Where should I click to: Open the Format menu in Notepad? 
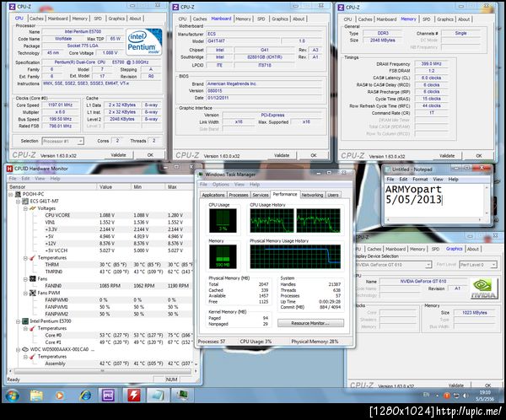tap(420, 179)
